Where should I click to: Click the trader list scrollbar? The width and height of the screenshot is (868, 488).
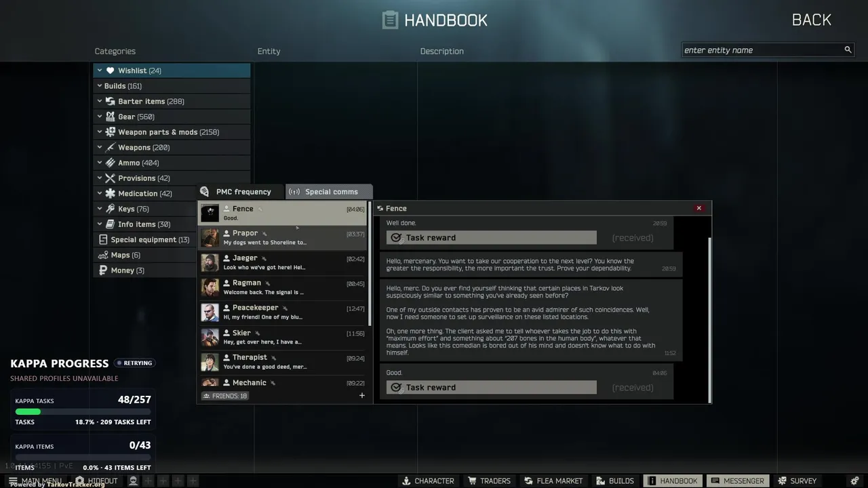point(370,263)
